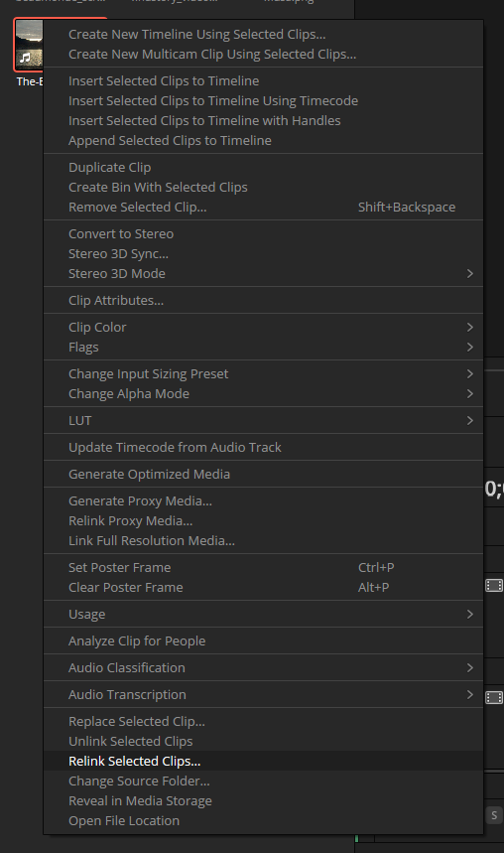Click the music clip thumbnail
This screenshot has width=504, height=853.
click(29, 44)
